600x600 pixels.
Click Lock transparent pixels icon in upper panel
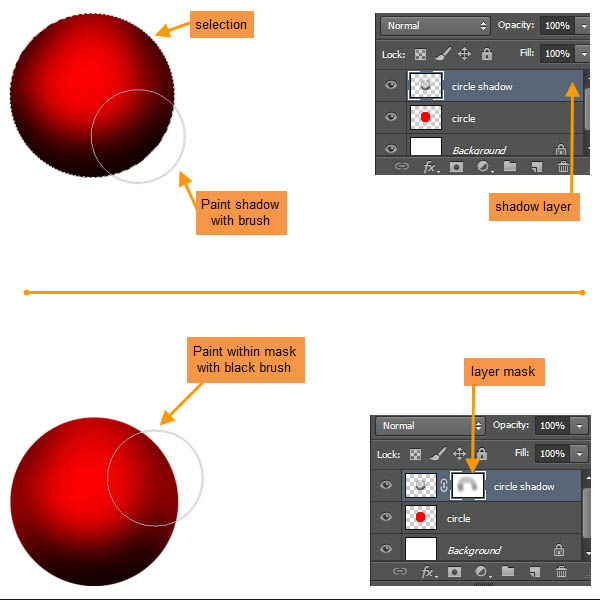coord(421,54)
